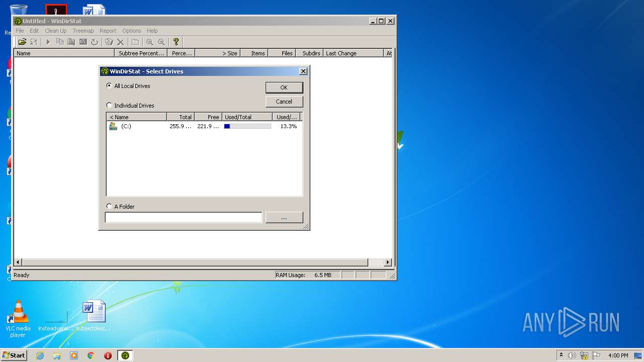This screenshot has height=362, width=644.
Task: Launch Windows Media Player from taskbar
Action: pos(74,355)
